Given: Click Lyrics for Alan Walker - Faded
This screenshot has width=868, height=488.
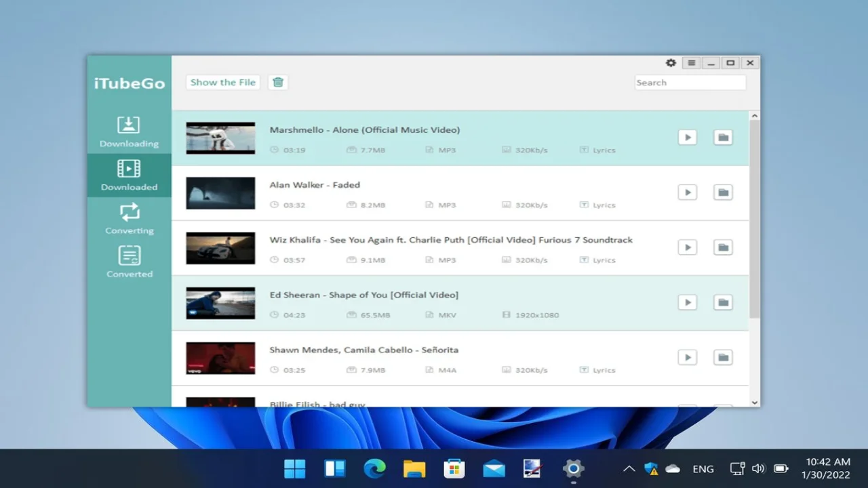Looking at the screenshot, I should click(x=597, y=205).
